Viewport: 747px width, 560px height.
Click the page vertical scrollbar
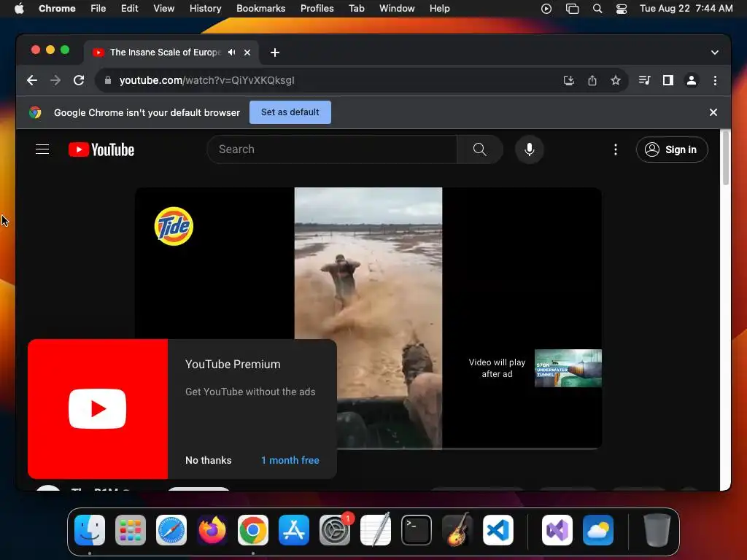coord(726,158)
